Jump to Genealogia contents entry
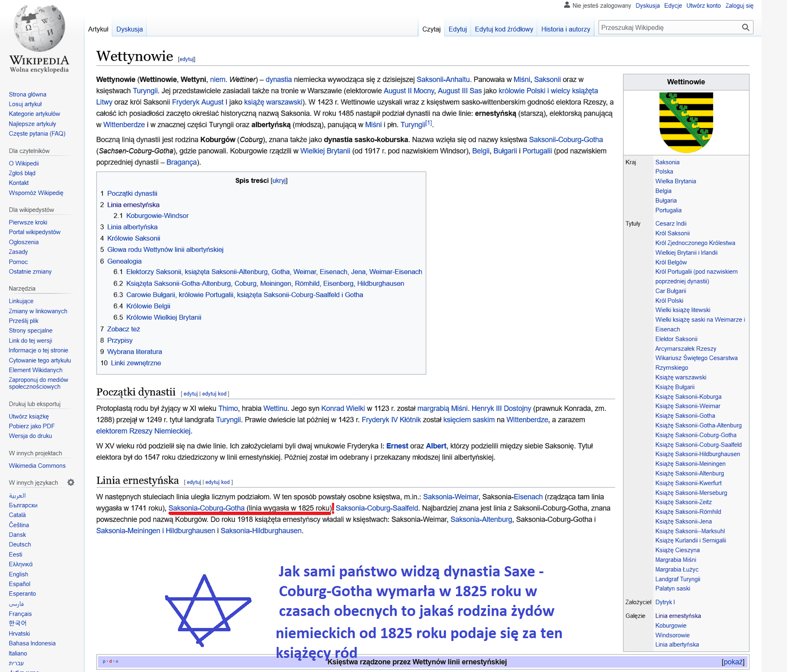787x672 pixels. click(125, 261)
